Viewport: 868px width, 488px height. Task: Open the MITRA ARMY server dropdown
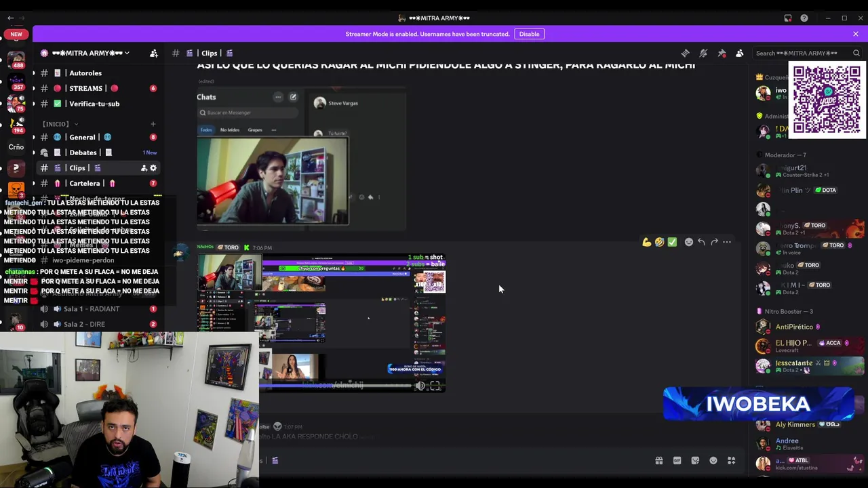91,53
